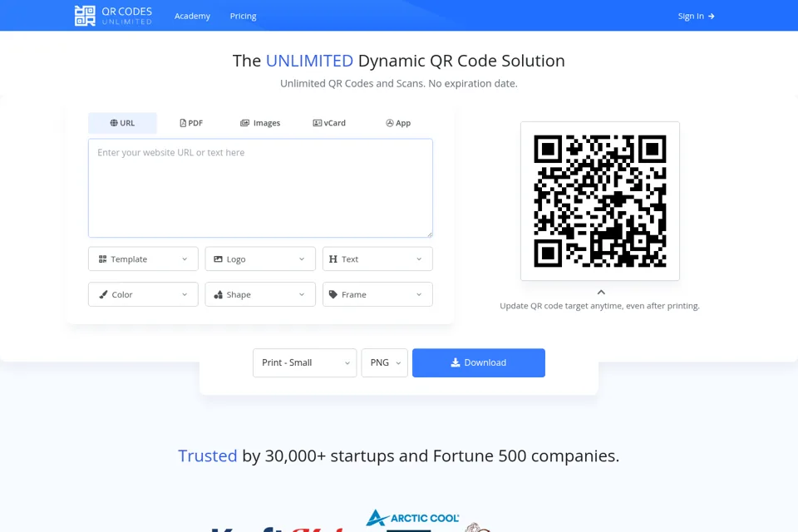
Task: Click the Frame tag icon
Action: click(333, 295)
